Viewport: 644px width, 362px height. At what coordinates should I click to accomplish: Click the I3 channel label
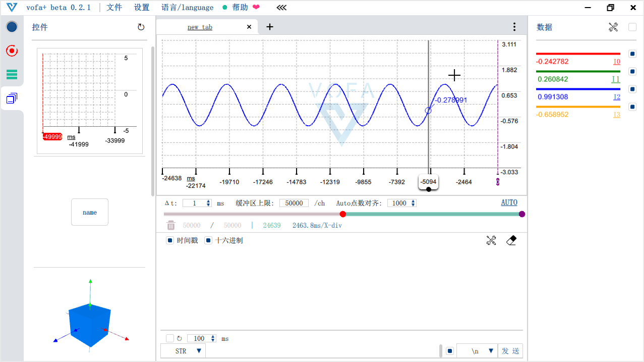[617, 115]
